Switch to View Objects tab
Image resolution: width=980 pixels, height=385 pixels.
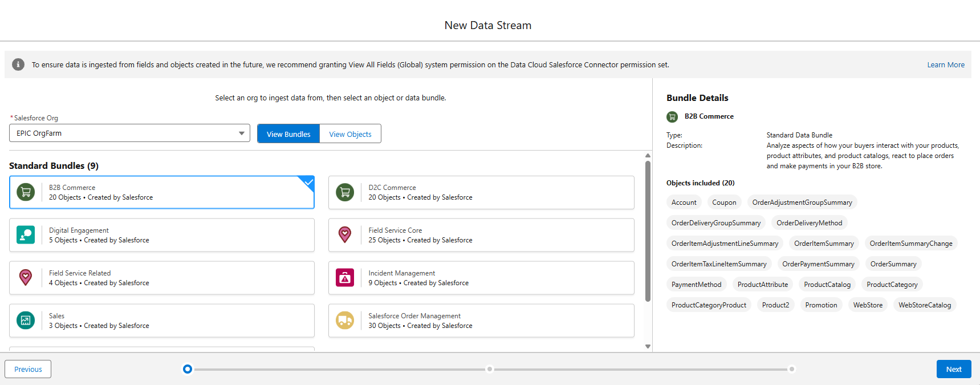click(x=350, y=134)
